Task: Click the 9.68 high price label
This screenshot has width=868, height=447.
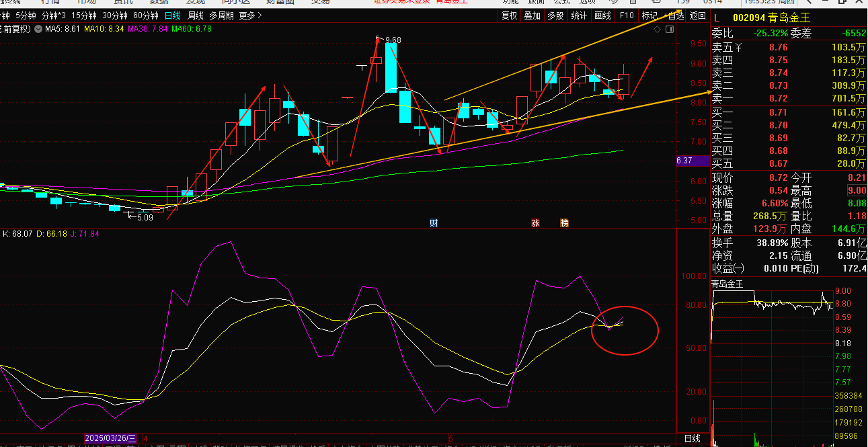Action: tap(392, 40)
